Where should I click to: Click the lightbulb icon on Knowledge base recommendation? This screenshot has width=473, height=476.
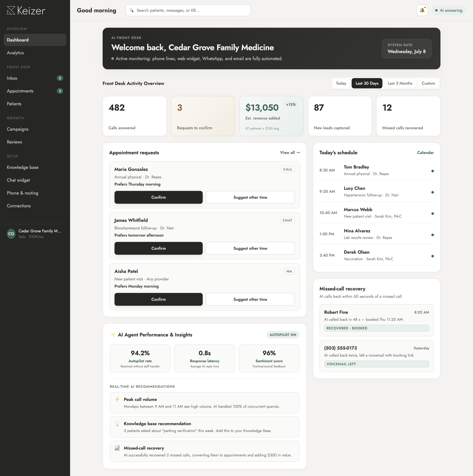click(117, 424)
